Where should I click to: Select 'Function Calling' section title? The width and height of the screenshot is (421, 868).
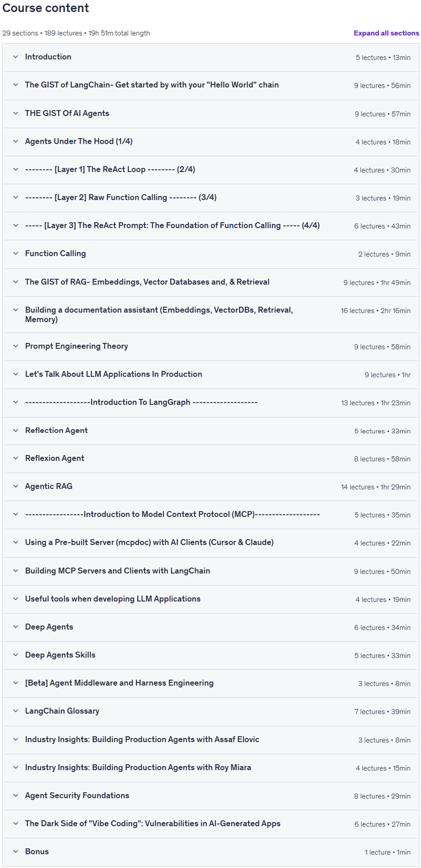click(x=55, y=253)
